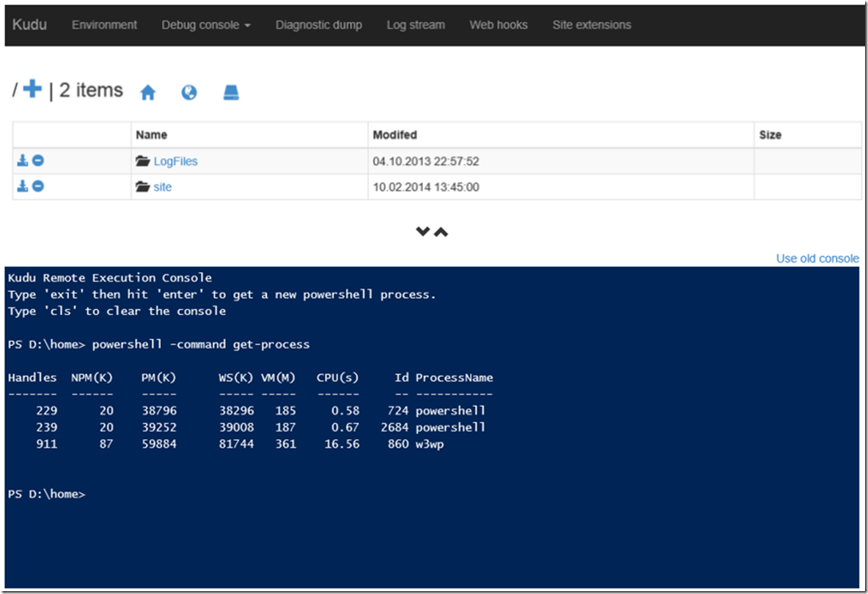Click the w3wp process name

click(x=430, y=444)
